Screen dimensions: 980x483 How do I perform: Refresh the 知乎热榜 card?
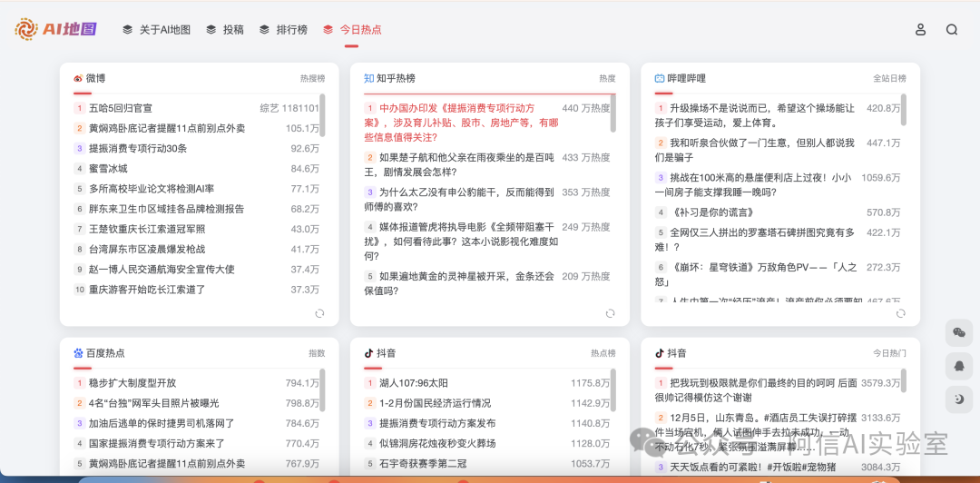coord(610,313)
